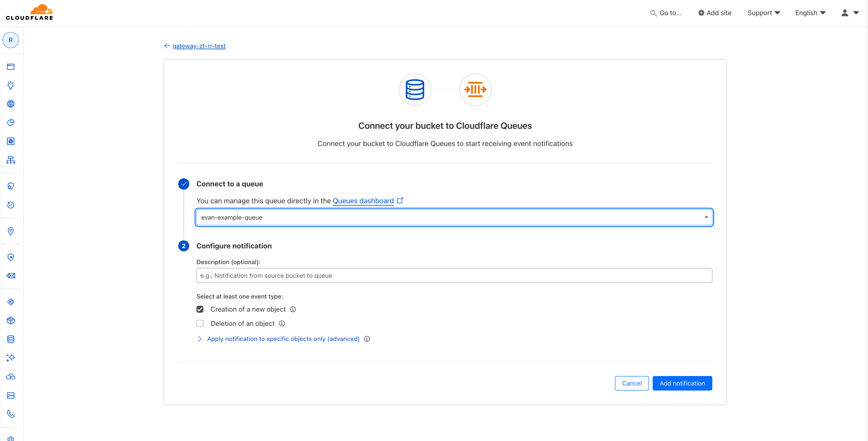
Task: Click the images icon in sidebar
Action: tap(11, 395)
